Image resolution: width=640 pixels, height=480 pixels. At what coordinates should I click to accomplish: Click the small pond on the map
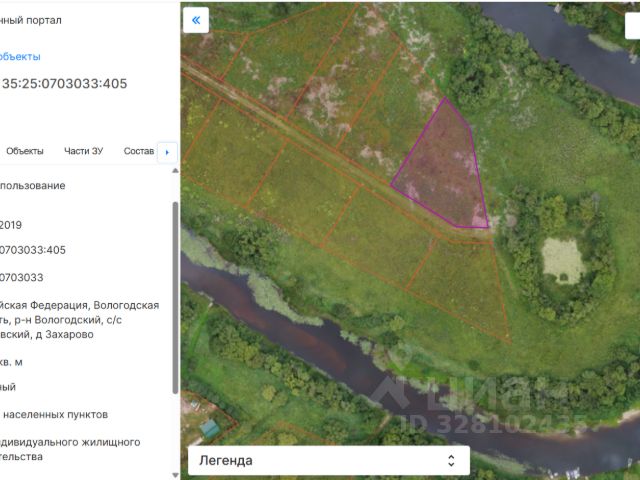[x=562, y=260]
